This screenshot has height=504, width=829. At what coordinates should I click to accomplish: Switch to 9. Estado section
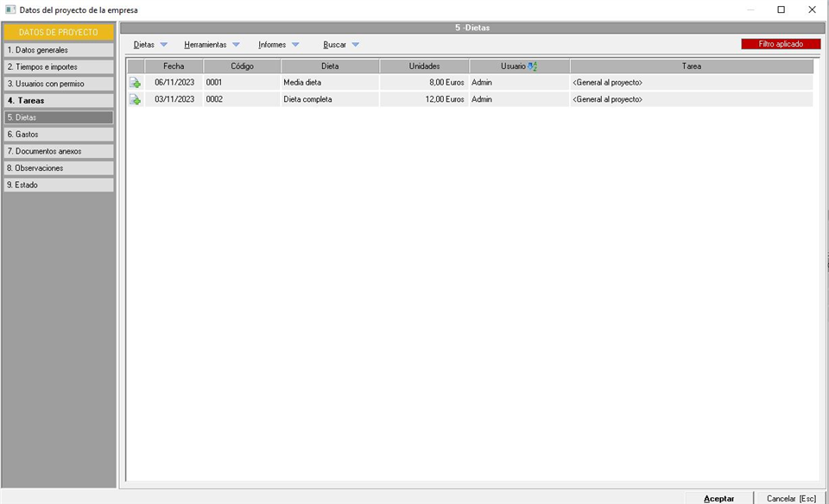tap(59, 185)
